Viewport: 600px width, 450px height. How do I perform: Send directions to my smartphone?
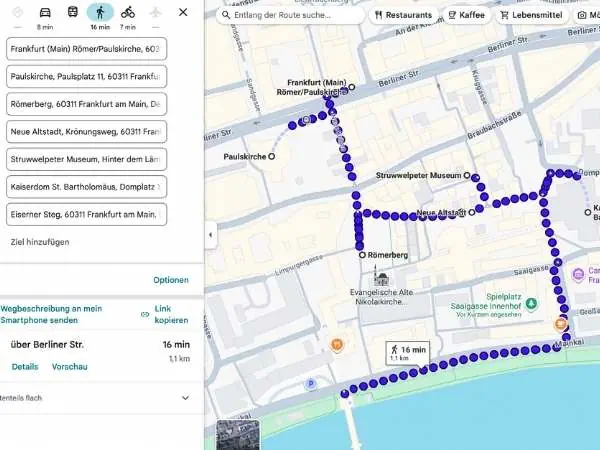[51, 314]
